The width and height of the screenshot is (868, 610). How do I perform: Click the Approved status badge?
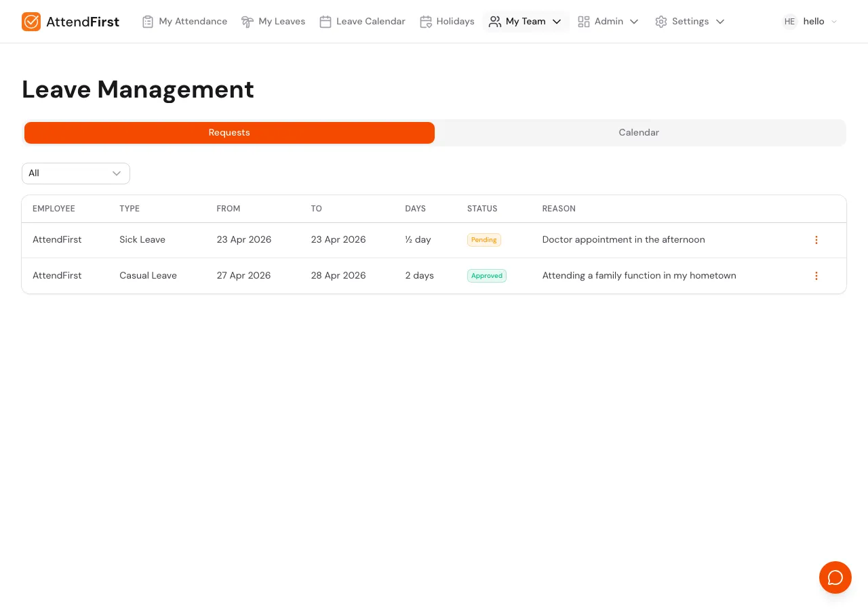pos(487,276)
